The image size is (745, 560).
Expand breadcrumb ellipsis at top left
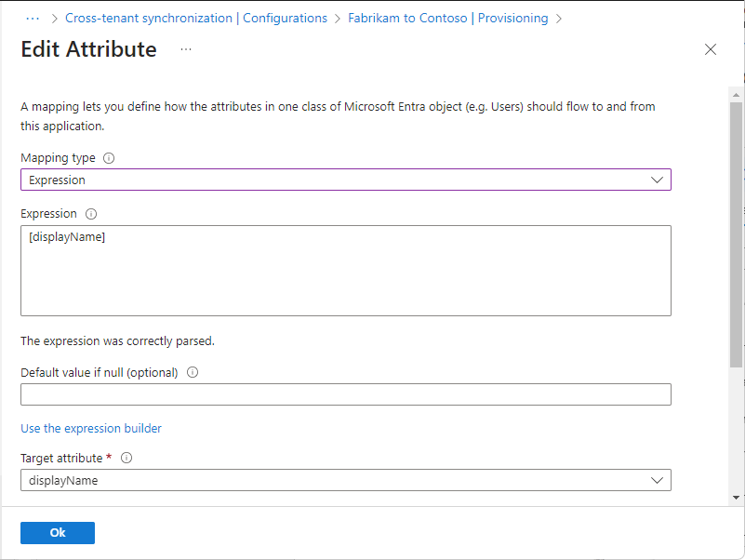point(33,18)
